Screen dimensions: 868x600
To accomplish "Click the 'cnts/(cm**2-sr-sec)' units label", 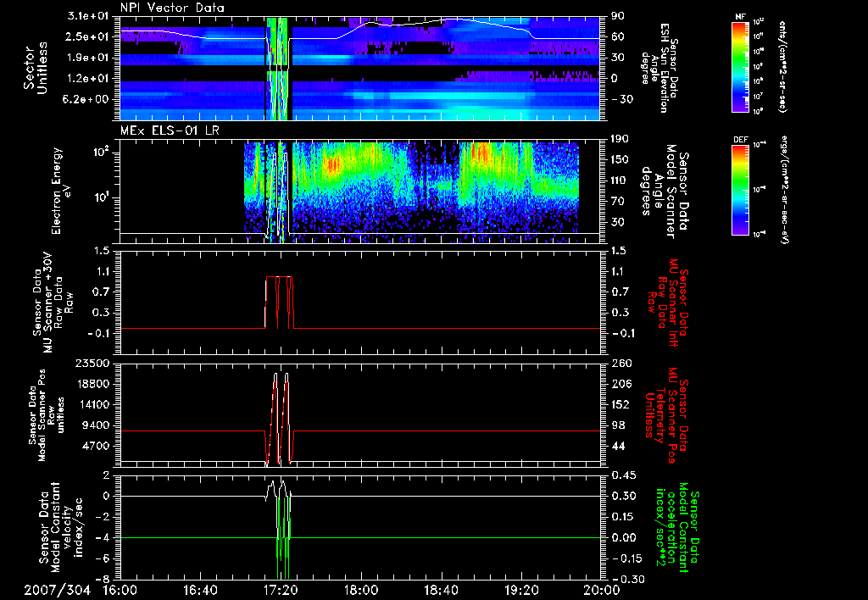I will point(782,66).
